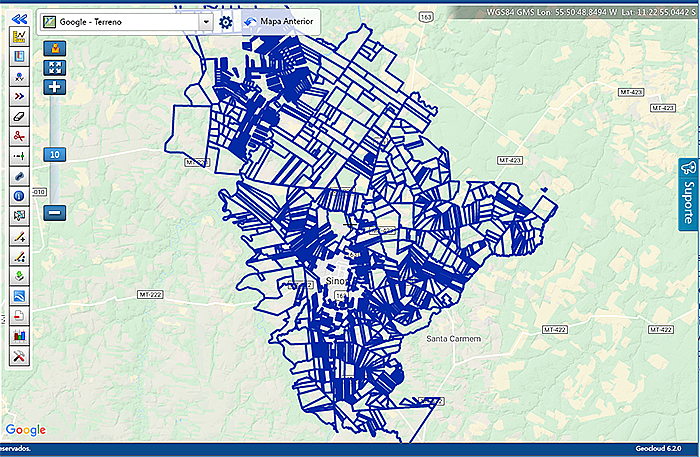Click the zoom level 10 slider handle
This screenshot has width=700, height=457.
(54, 154)
